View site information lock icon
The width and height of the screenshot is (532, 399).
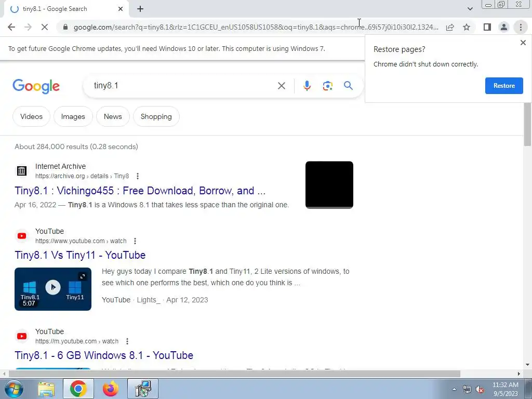(65, 27)
